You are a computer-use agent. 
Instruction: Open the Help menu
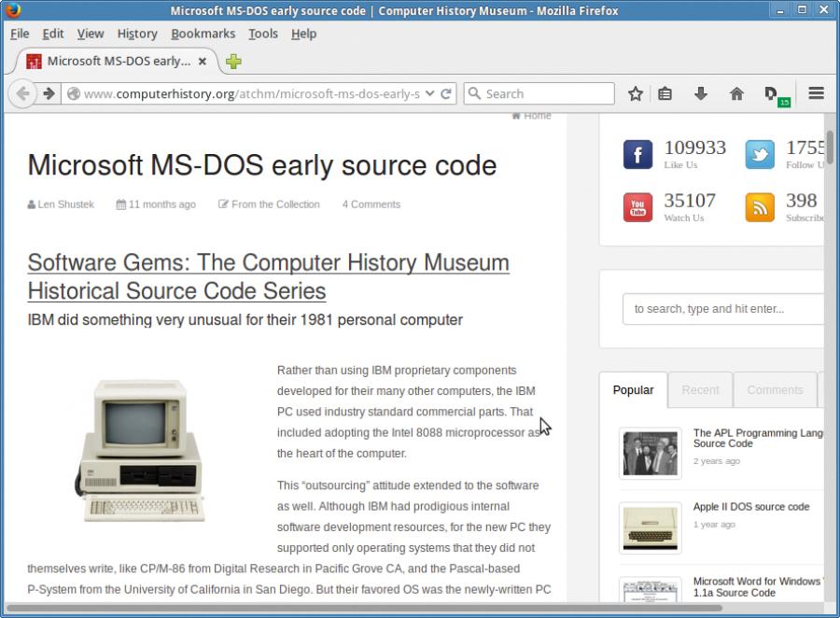tap(303, 34)
